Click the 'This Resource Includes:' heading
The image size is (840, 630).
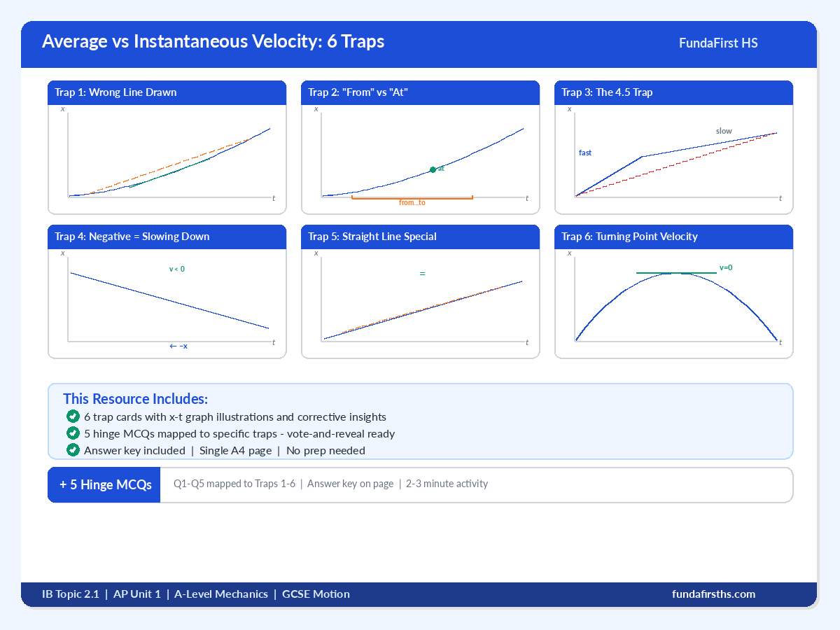click(135, 399)
